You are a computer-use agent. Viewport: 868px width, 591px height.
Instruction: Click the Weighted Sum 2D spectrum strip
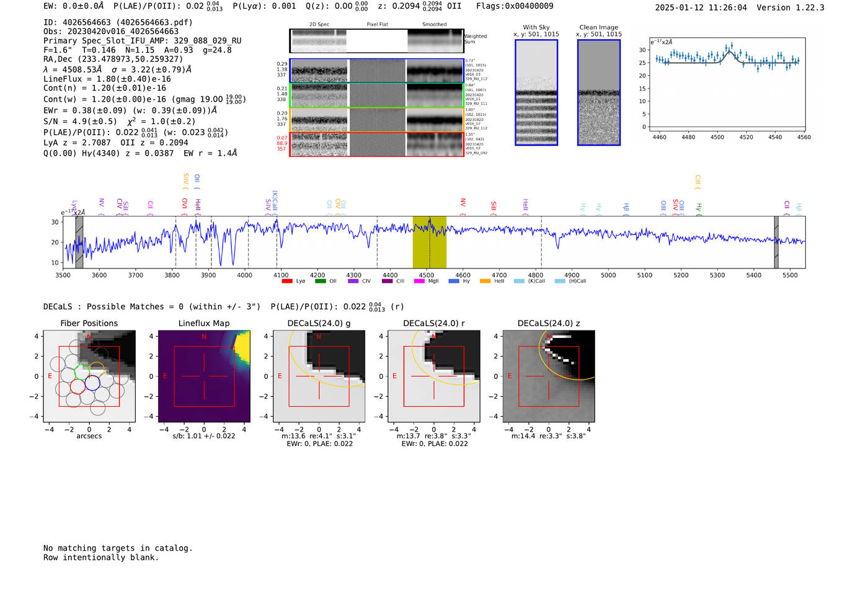(376, 41)
